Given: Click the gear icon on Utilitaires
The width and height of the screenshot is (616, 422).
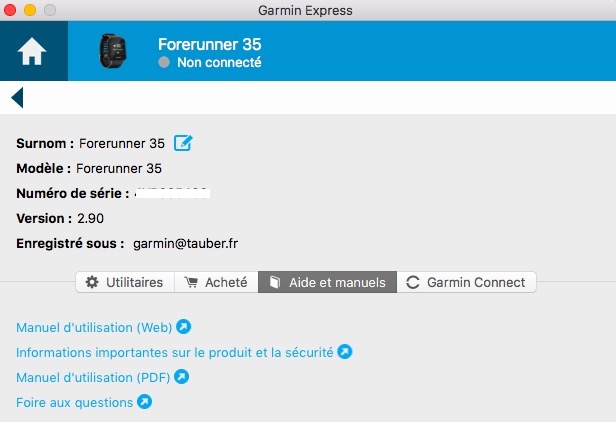Looking at the screenshot, I should click(x=92, y=283).
